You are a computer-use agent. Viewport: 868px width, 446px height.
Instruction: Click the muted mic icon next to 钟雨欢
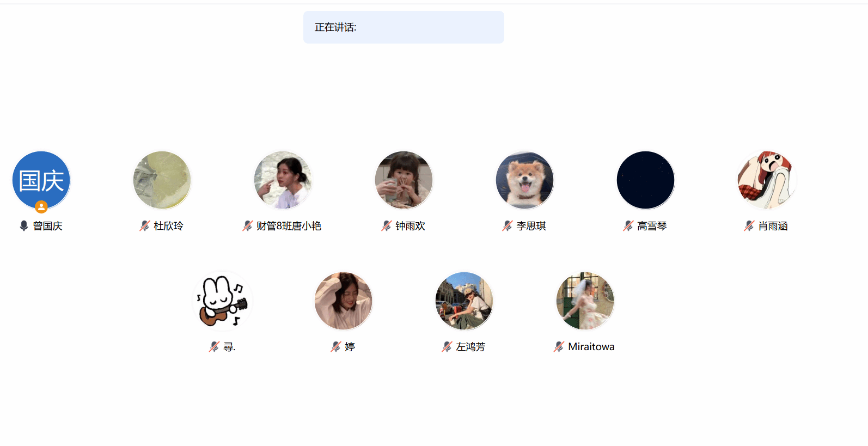pyautogui.click(x=386, y=225)
